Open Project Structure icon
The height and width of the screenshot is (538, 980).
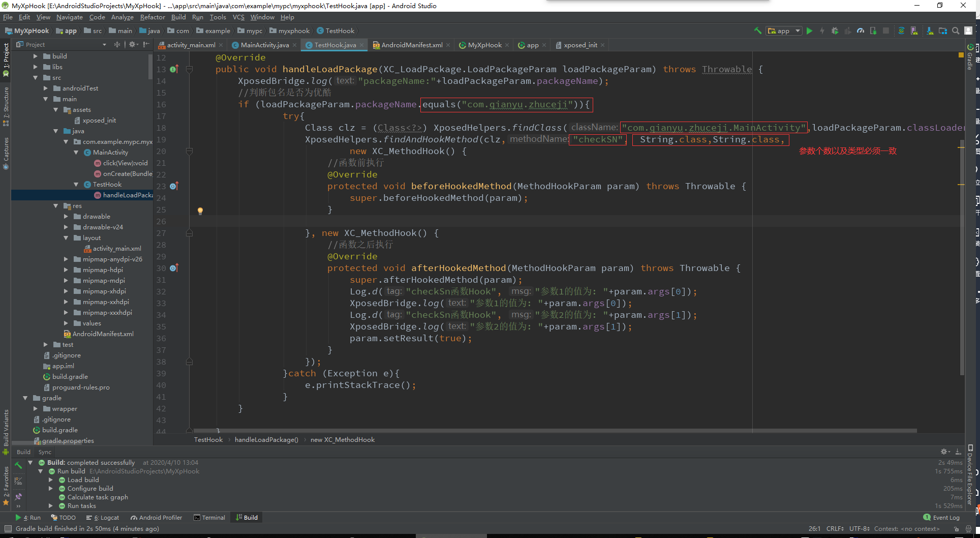pos(943,31)
